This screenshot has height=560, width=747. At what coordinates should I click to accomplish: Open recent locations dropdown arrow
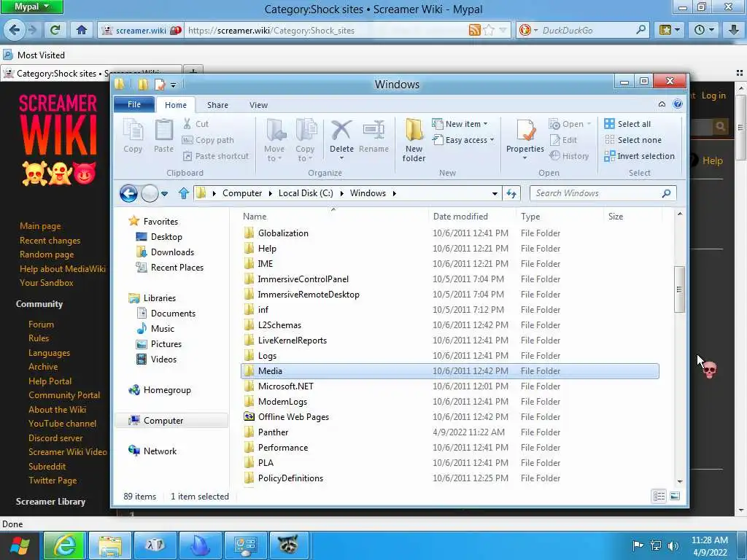pos(164,193)
